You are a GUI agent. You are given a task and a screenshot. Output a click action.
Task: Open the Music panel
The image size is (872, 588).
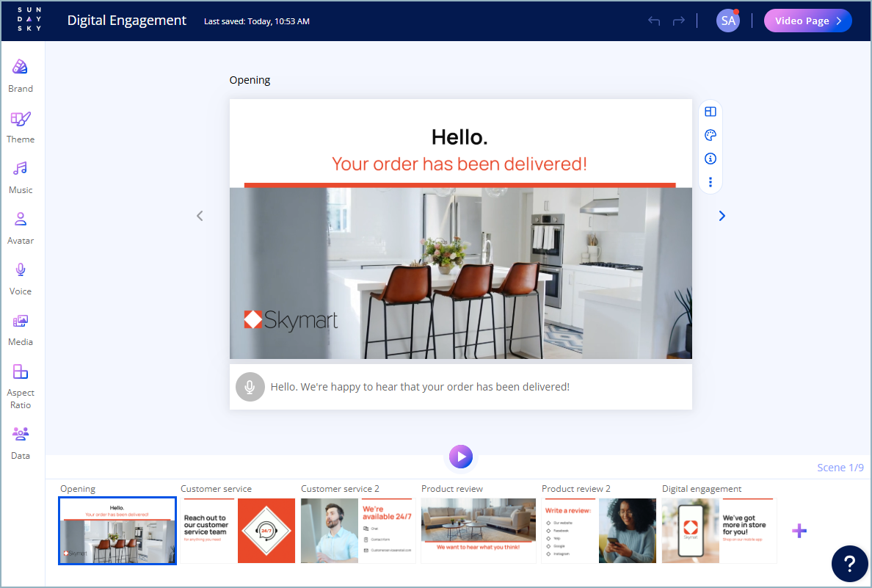21,178
